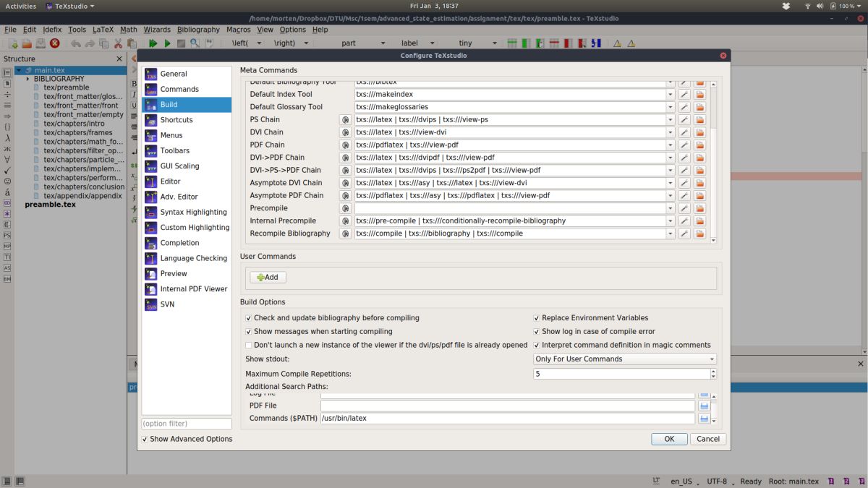
Task: Click the Commands ($PATH) text field
Action: coord(507,419)
